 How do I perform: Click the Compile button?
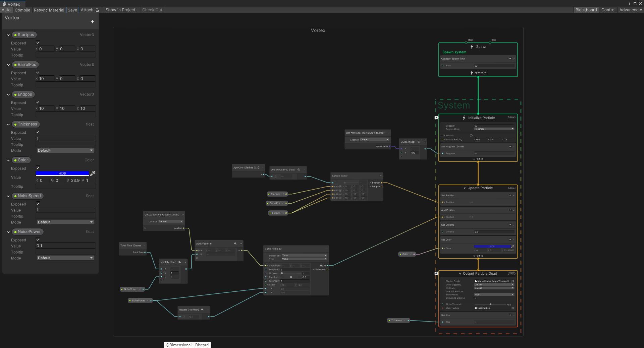click(22, 10)
